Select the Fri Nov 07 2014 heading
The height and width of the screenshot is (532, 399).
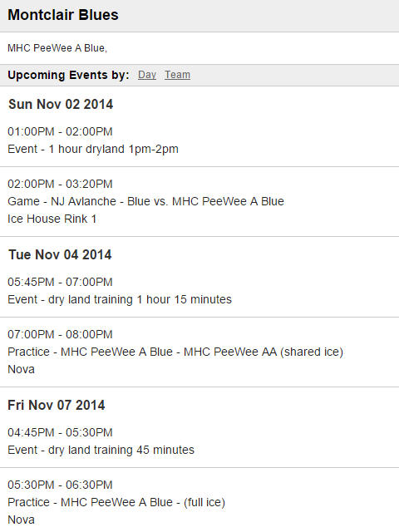click(57, 405)
